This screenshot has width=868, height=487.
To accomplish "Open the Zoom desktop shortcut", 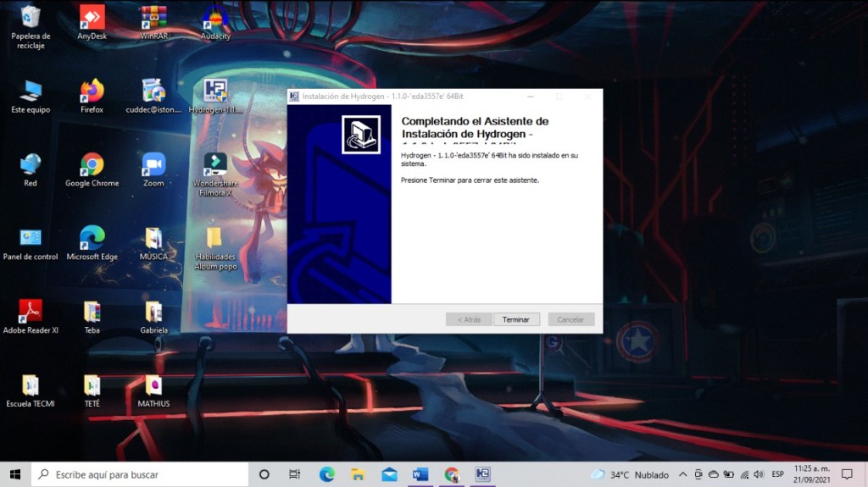I will (x=153, y=164).
